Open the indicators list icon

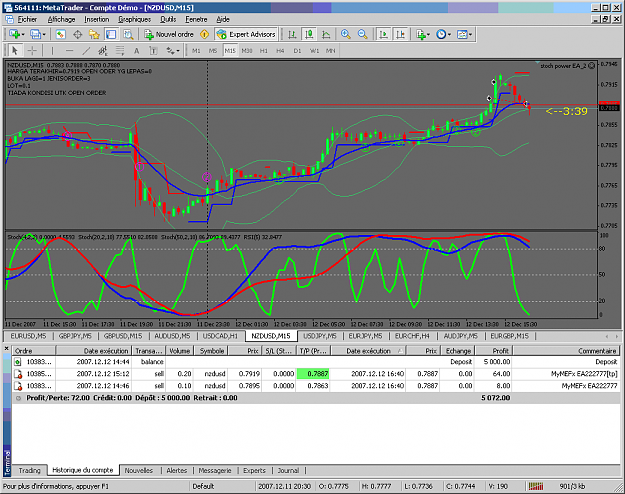[x=421, y=35]
